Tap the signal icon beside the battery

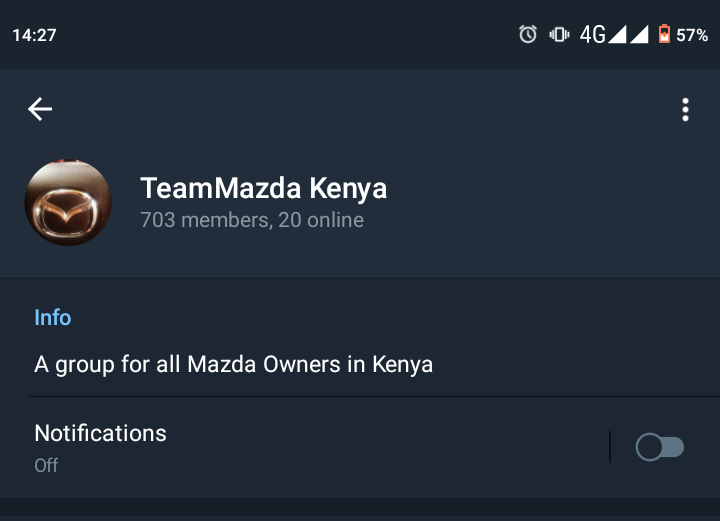point(638,35)
